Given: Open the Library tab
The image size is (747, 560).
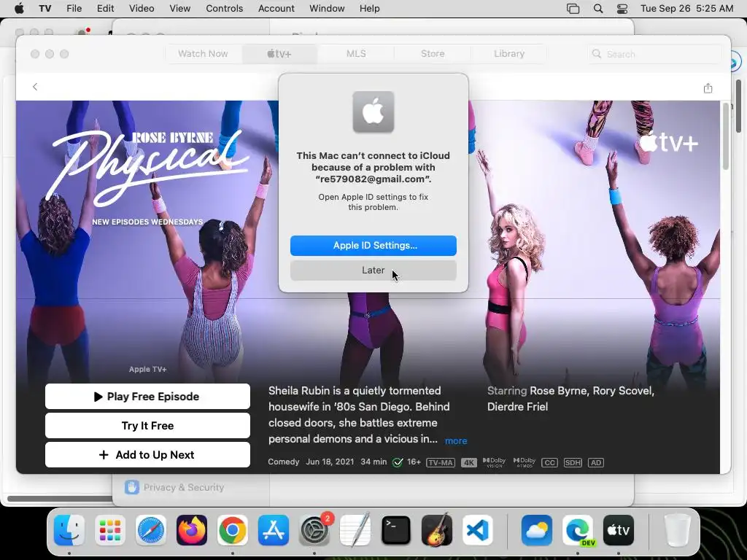Looking at the screenshot, I should tap(508, 54).
